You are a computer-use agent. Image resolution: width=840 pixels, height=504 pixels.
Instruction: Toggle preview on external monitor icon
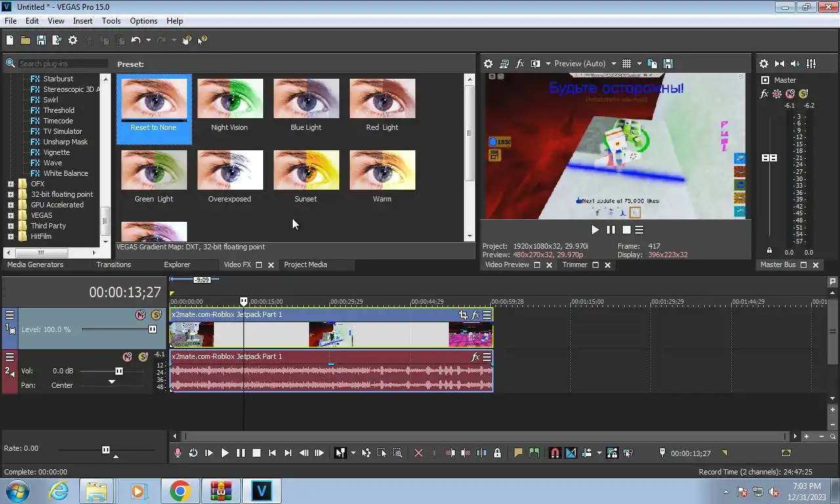coord(504,64)
